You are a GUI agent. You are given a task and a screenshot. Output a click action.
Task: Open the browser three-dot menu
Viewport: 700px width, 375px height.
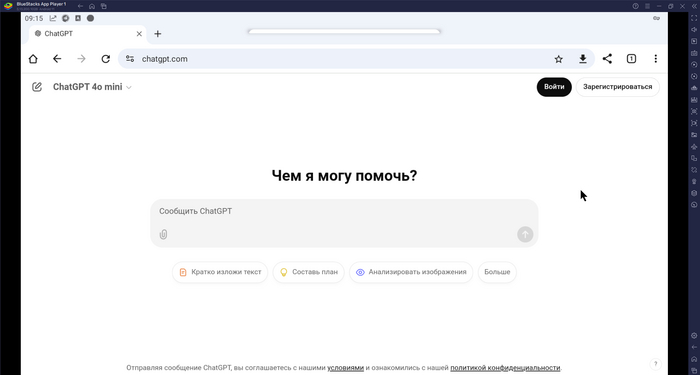[655, 59]
